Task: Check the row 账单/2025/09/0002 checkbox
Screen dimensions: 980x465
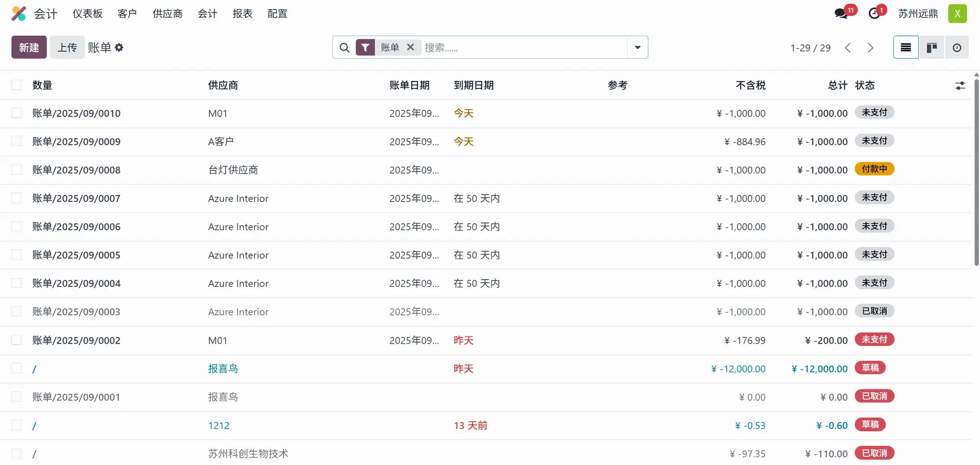Action: (x=17, y=340)
